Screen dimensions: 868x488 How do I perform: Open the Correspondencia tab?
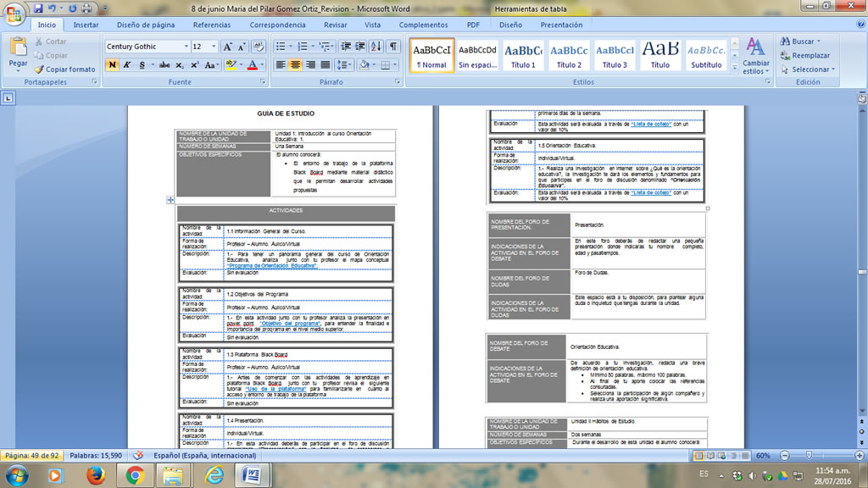point(277,25)
